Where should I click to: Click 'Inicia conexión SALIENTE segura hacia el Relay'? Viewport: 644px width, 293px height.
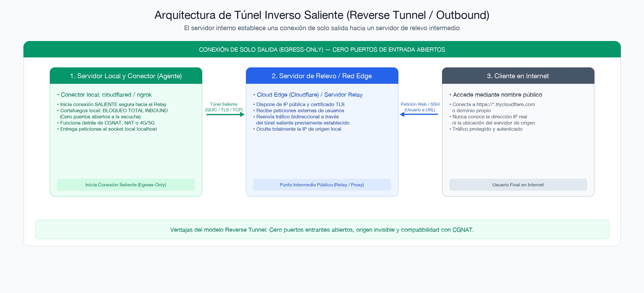click(112, 104)
